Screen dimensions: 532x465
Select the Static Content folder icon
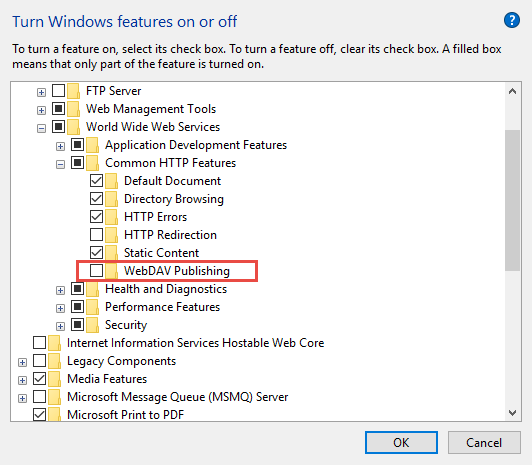111,253
